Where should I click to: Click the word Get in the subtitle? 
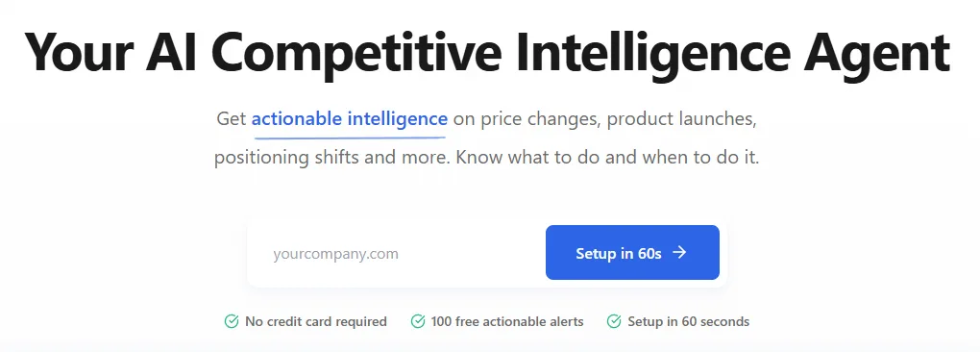pos(232,119)
